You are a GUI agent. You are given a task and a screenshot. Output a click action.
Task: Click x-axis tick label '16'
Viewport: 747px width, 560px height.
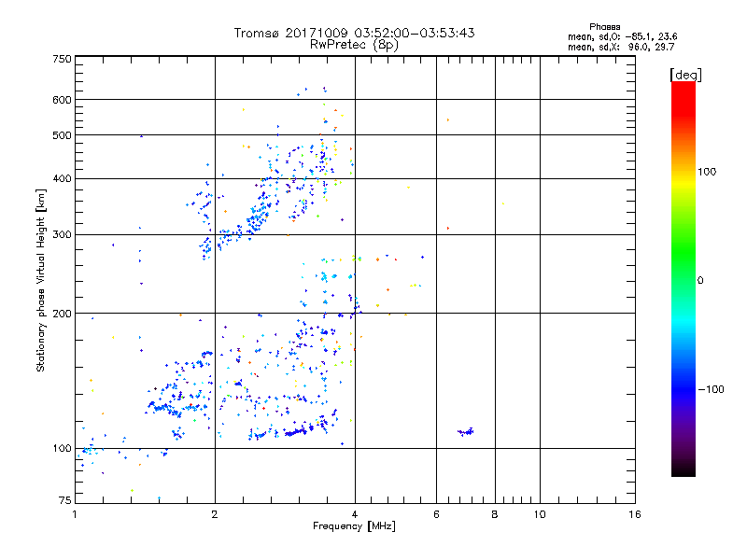[635, 514]
